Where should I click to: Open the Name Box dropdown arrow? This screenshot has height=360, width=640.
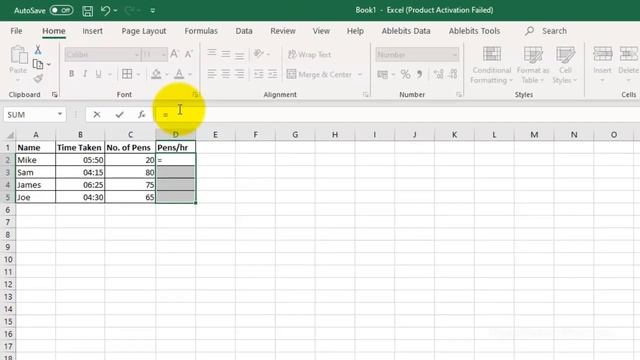tap(60, 114)
